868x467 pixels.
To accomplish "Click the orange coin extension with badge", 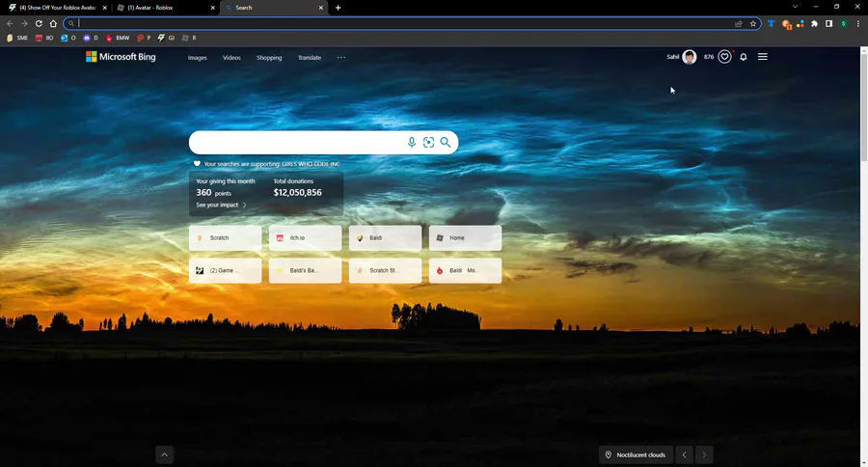I will point(786,24).
